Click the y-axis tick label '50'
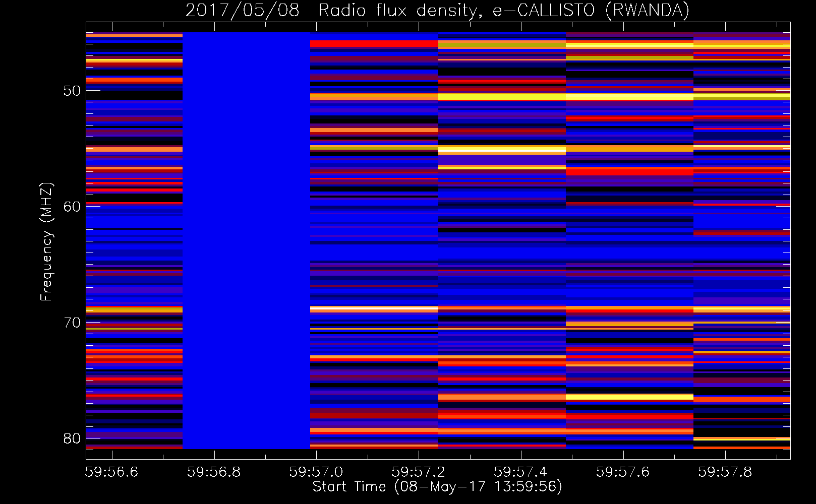 [72, 91]
